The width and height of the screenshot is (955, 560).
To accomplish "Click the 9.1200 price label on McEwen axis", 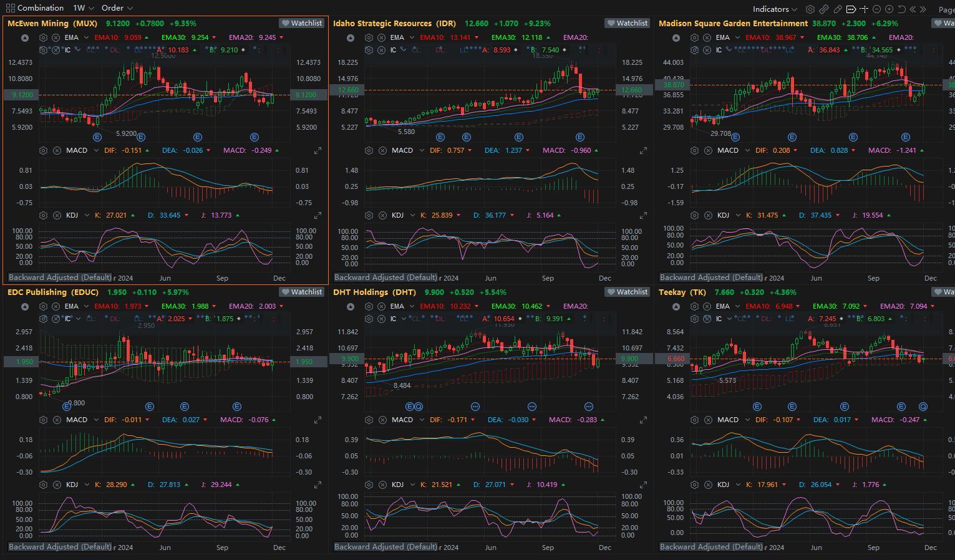I will pyautogui.click(x=21, y=95).
